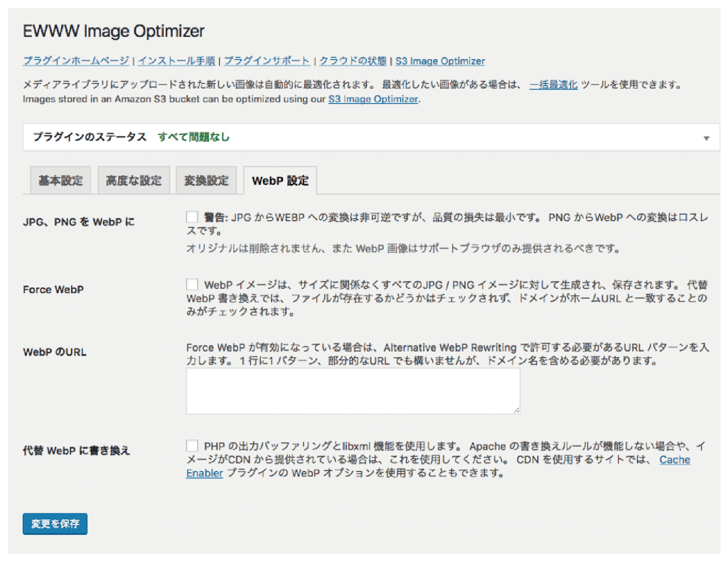This screenshot has width=728, height=562.
Task: Enable the JPG, PNG to WebP checkbox
Action: [192, 217]
